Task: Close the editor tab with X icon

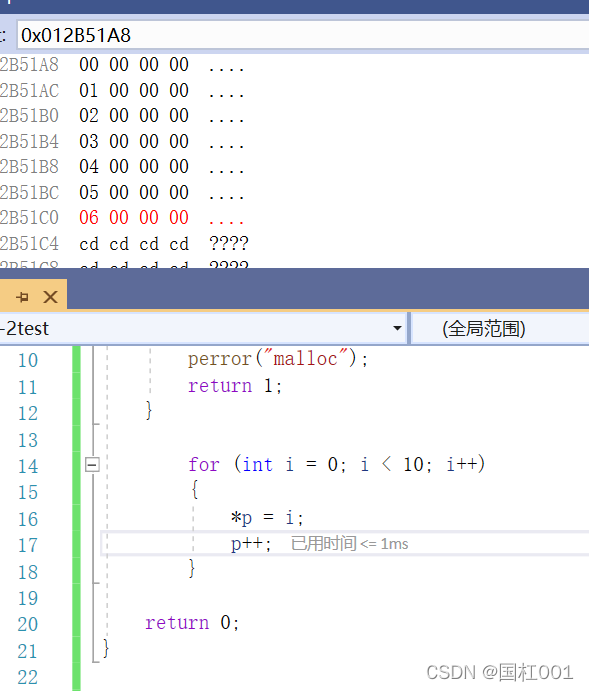Action: pyautogui.click(x=51, y=297)
